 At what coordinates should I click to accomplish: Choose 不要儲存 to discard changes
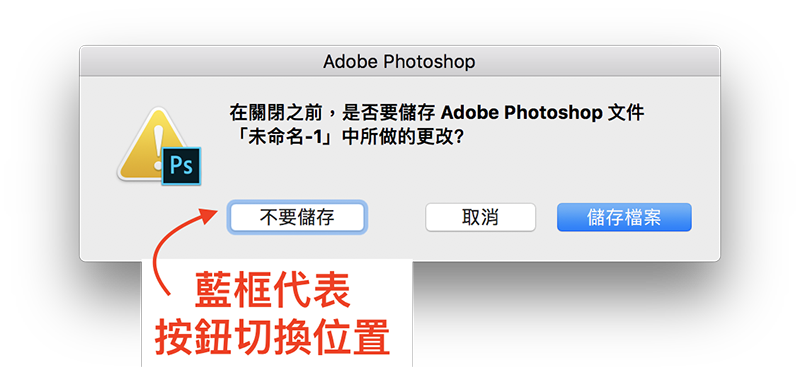[297, 217]
